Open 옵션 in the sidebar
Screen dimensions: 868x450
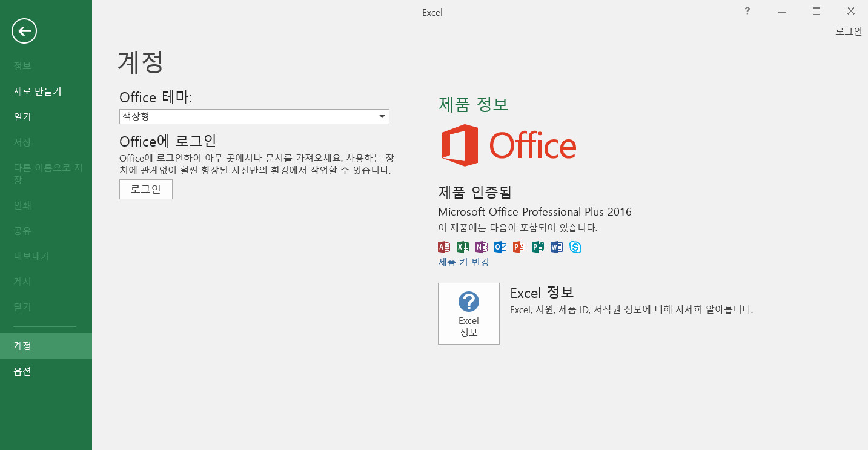[46, 371]
